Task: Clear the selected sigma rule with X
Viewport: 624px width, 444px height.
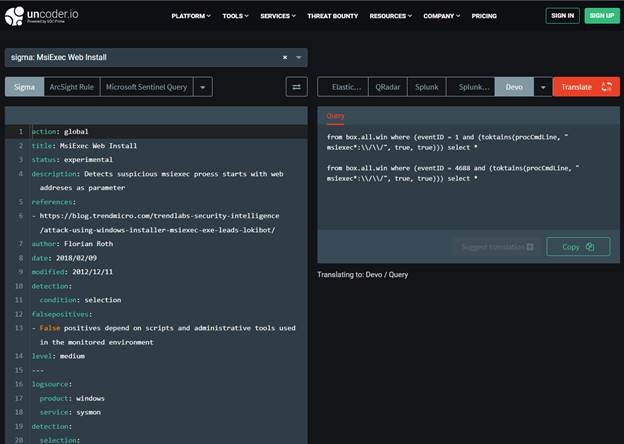Action: [285, 58]
